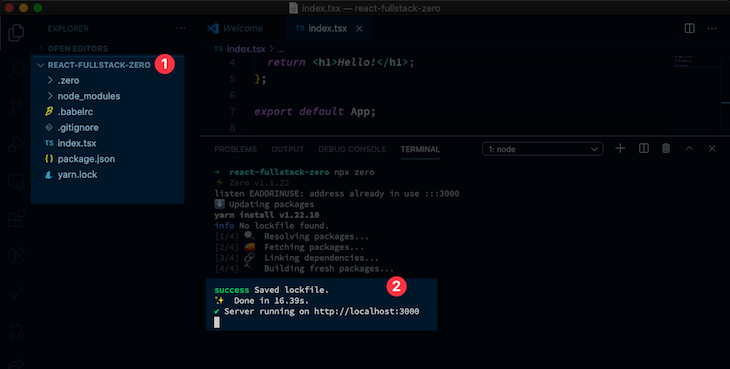Screen dimensions: 730x369
Task: Click the macOS yellow minimize window button
Action: coord(23,8)
